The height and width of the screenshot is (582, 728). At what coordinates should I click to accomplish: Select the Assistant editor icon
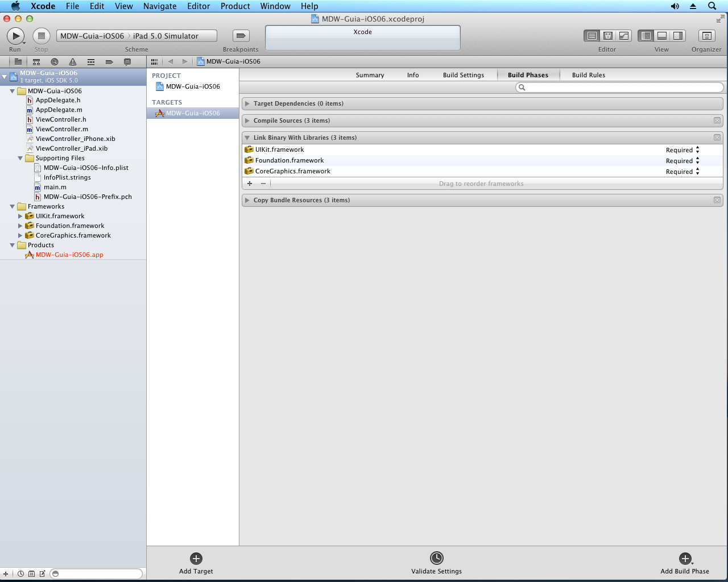pos(608,36)
